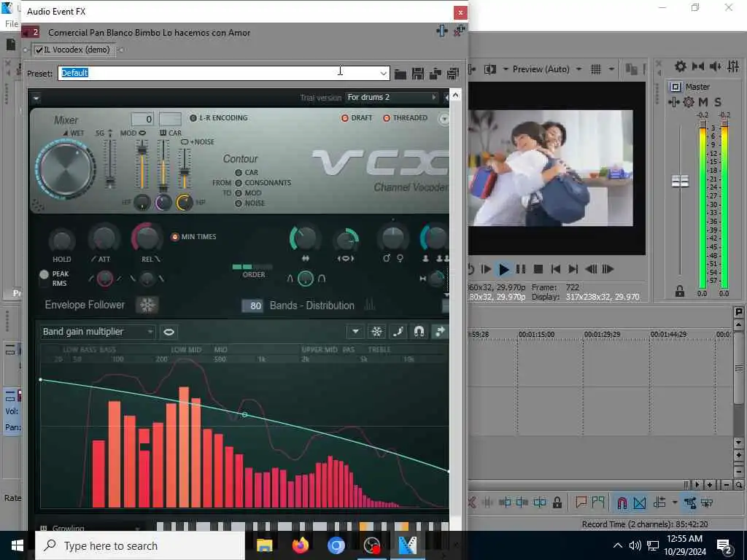This screenshot has height=560, width=747.
Task: Zoom out timeline with minus button
Action: (726, 485)
